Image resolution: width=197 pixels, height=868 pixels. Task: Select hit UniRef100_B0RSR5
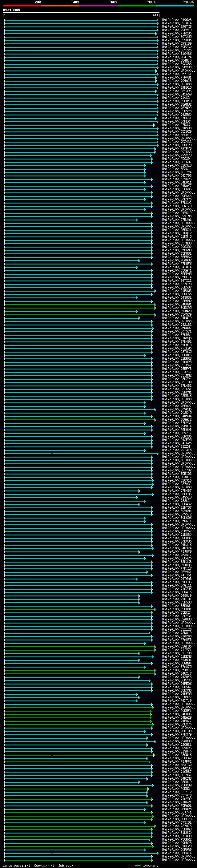pos(176,308)
